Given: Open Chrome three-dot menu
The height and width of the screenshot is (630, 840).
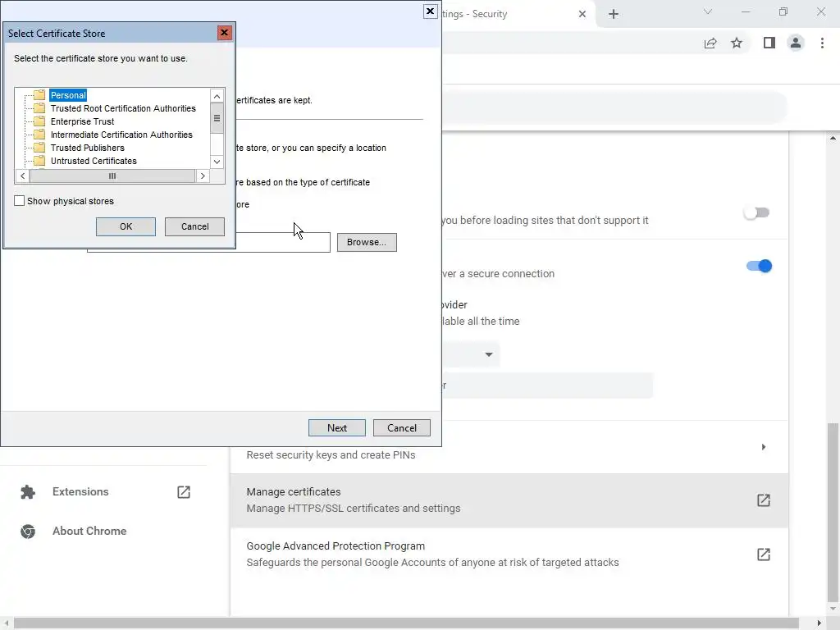Looking at the screenshot, I should 822,43.
